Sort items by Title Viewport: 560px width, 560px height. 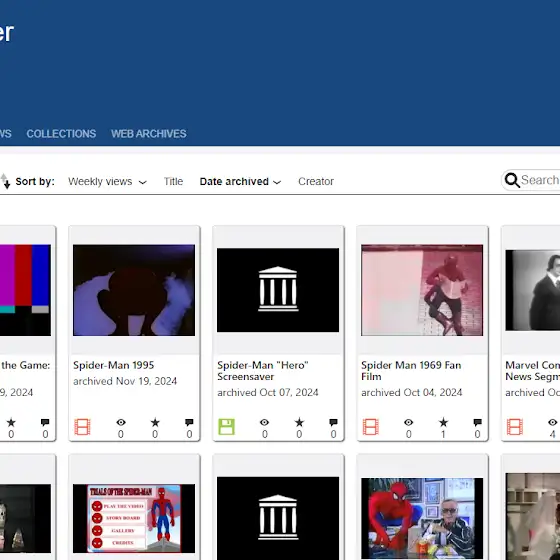[x=173, y=181]
